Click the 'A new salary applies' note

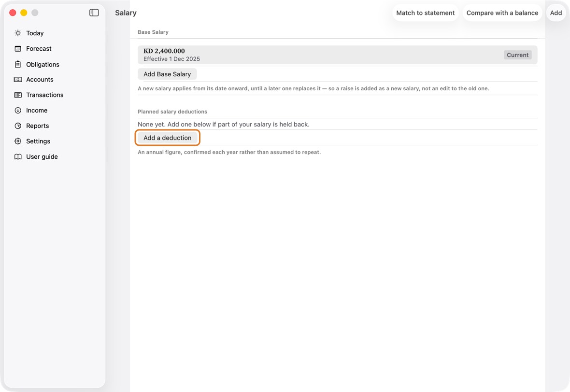pos(313,88)
